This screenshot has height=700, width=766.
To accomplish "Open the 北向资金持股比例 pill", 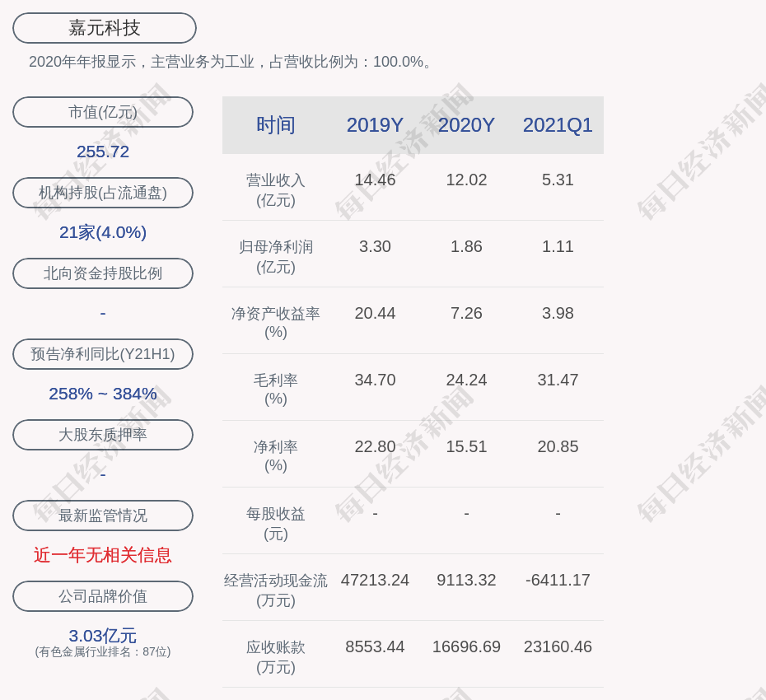I will pos(103,273).
